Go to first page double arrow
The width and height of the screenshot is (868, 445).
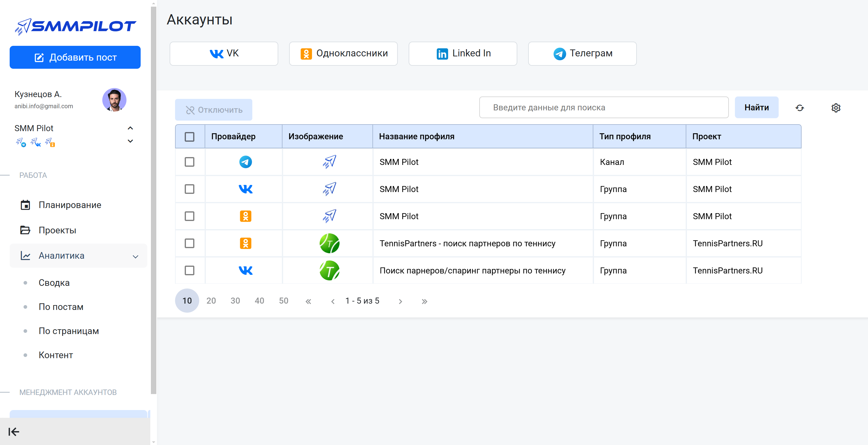click(308, 301)
